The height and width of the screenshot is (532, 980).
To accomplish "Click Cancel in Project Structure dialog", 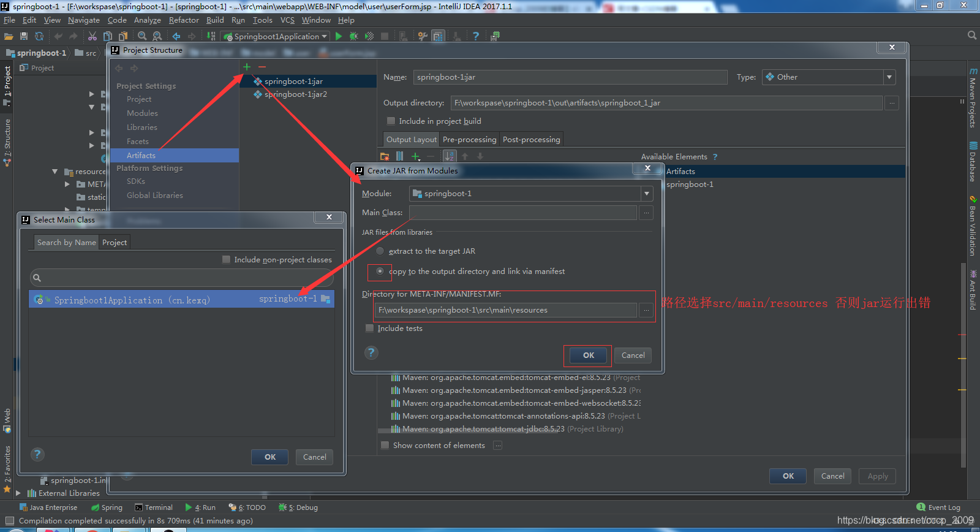I will [x=832, y=476].
